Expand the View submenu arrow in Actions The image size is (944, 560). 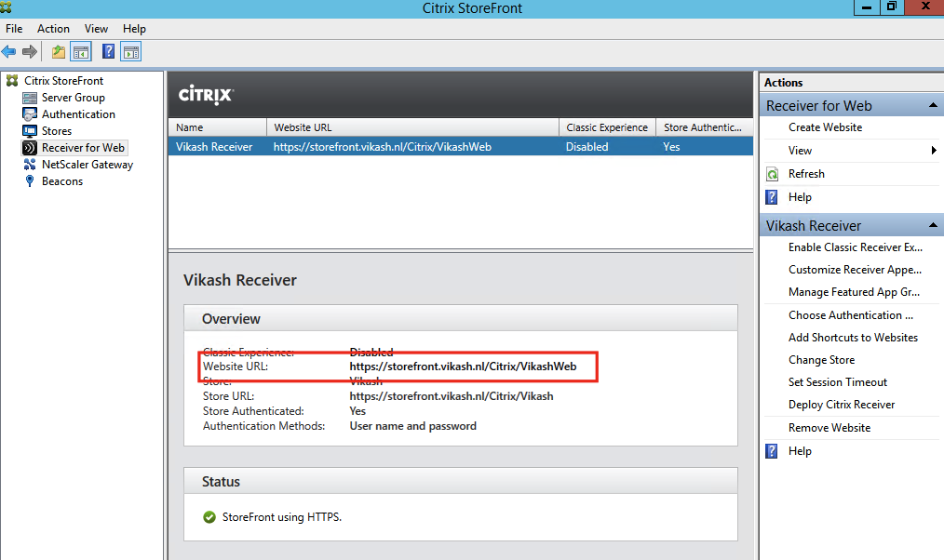tap(933, 151)
